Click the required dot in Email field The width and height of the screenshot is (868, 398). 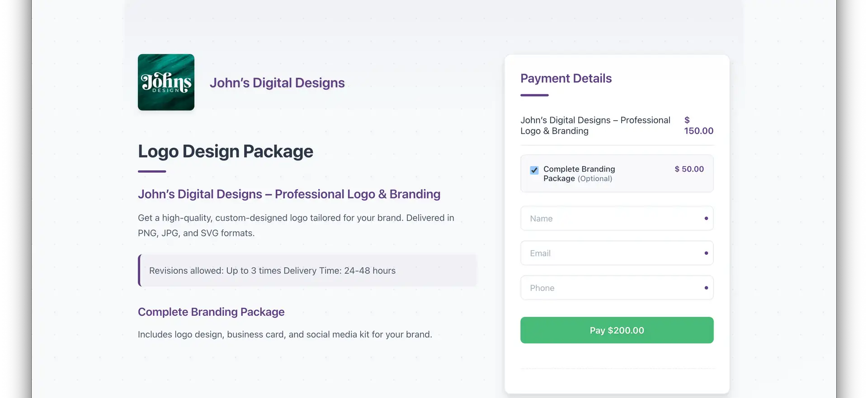tap(706, 253)
